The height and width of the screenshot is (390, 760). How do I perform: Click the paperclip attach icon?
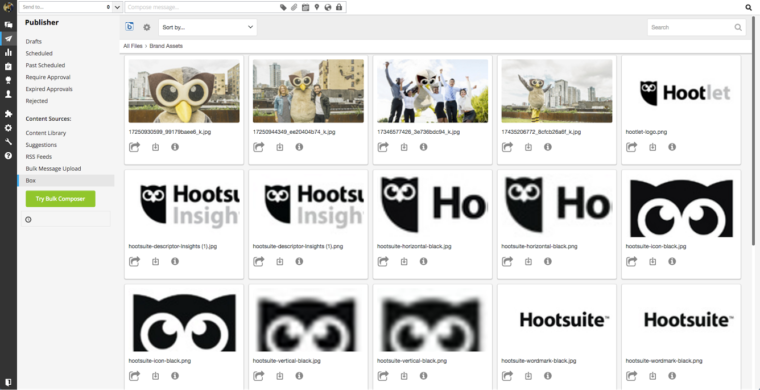click(294, 7)
